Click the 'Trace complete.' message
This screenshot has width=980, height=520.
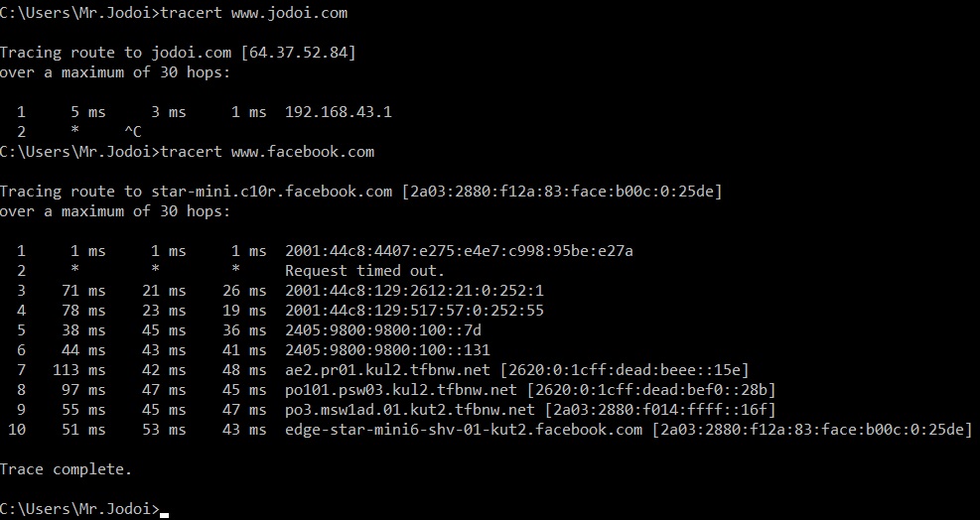click(66, 469)
